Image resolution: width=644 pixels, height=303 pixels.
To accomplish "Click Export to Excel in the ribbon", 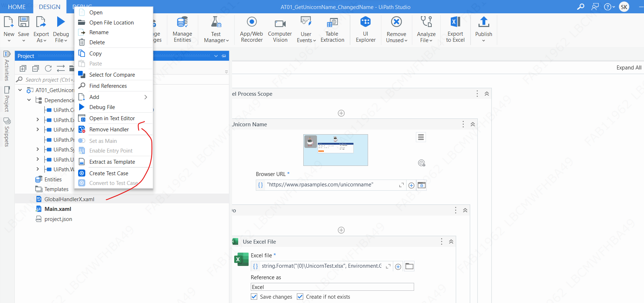I will [455, 29].
